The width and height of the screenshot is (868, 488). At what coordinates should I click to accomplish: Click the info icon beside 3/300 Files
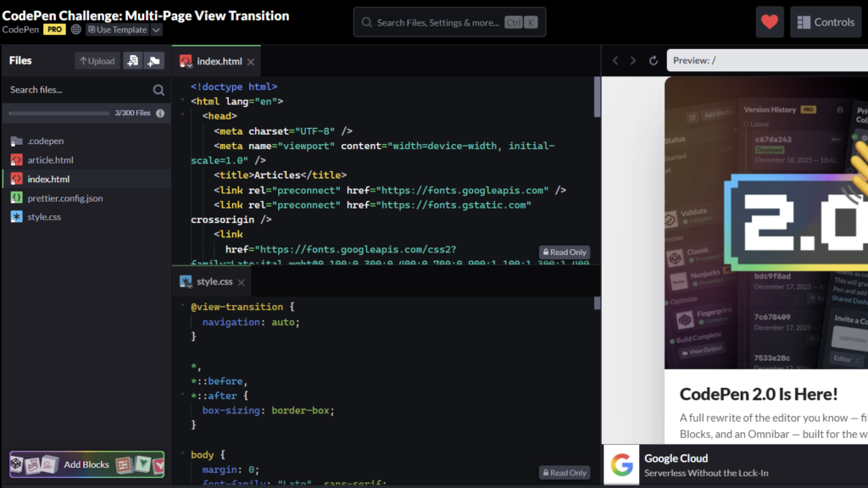tap(160, 113)
